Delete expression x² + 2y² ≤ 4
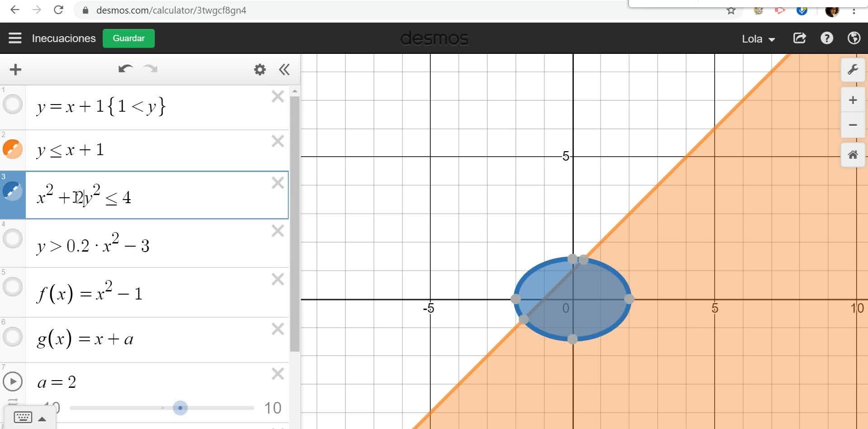This screenshot has height=429, width=868. [x=277, y=183]
